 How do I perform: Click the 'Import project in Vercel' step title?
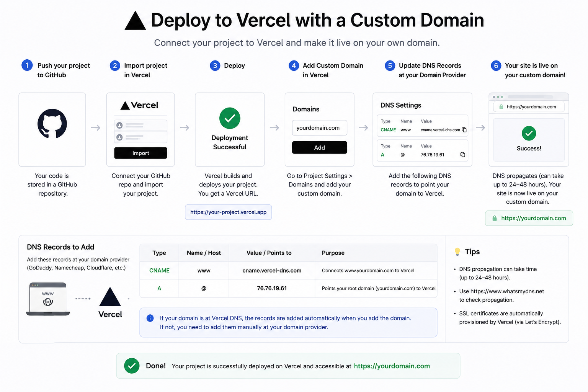[x=145, y=70]
